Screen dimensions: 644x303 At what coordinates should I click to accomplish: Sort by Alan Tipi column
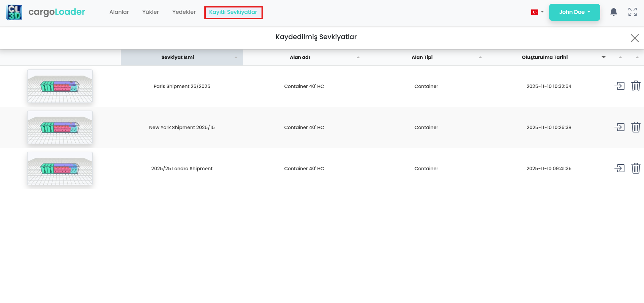(422, 57)
